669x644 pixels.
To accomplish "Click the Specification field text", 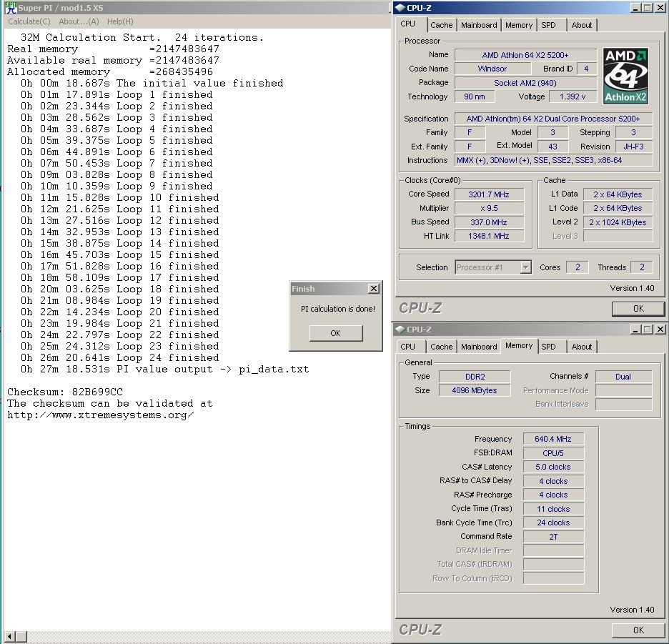I will (x=553, y=119).
